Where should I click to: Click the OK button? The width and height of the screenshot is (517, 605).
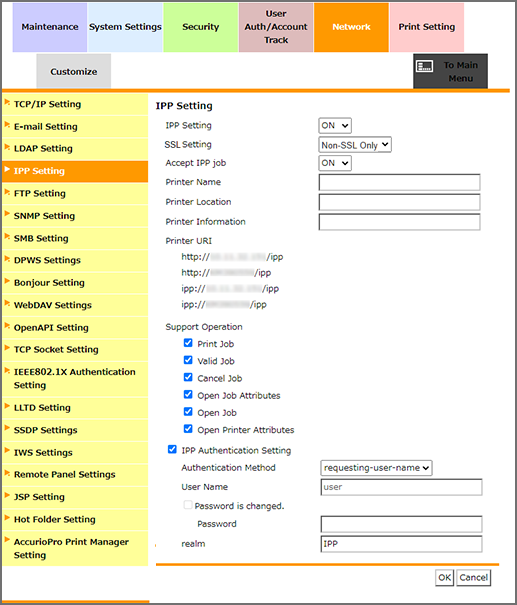(444, 578)
